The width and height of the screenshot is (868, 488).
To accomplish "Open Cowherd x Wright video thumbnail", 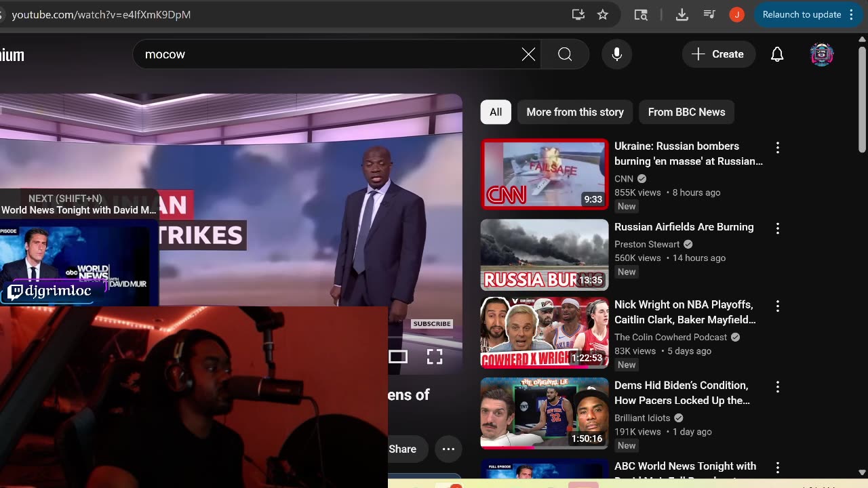I will pyautogui.click(x=545, y=332).
